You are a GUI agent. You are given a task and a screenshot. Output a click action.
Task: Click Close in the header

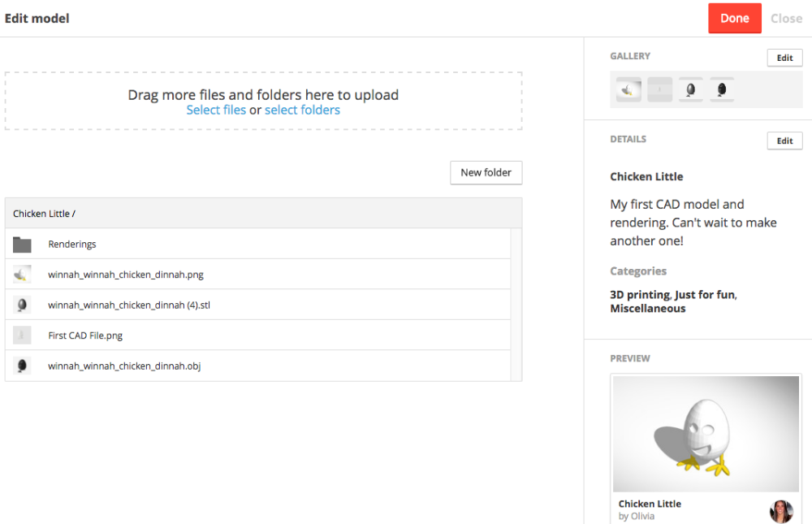[x=786, y=19]
